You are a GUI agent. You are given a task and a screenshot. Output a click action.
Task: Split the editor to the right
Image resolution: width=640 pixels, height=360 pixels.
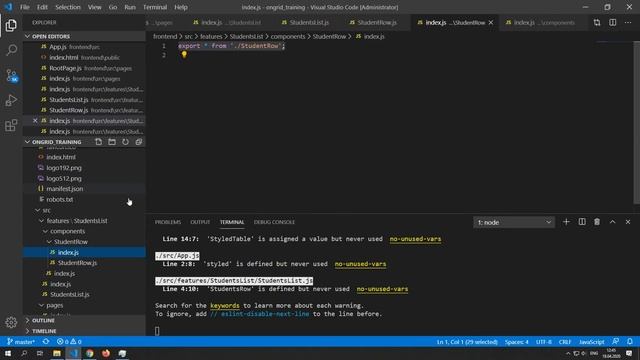(613, 22)
